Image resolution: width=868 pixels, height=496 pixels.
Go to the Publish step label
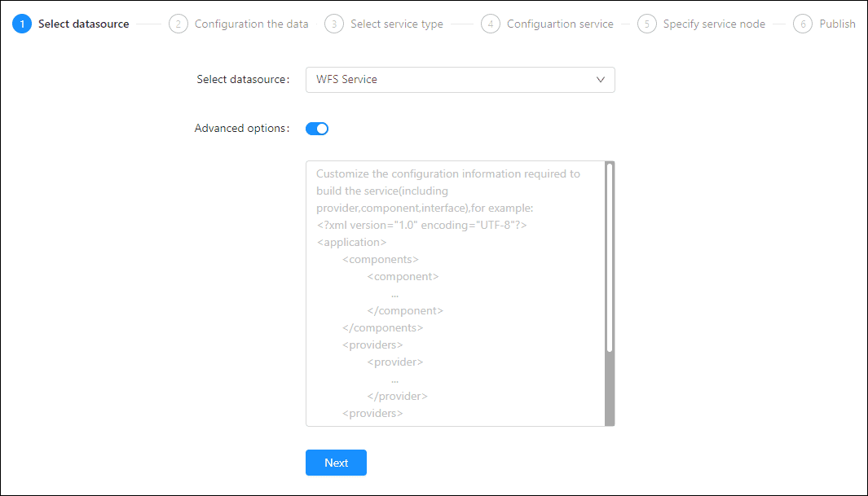click(x=837, y=24)
